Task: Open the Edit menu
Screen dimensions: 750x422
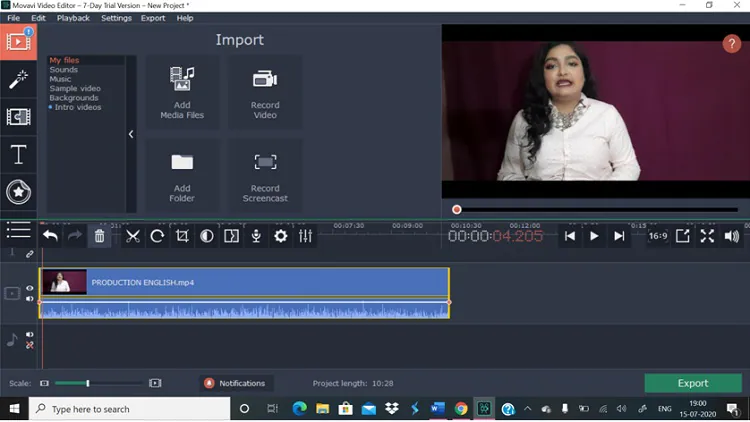Action: click(38, 18)
